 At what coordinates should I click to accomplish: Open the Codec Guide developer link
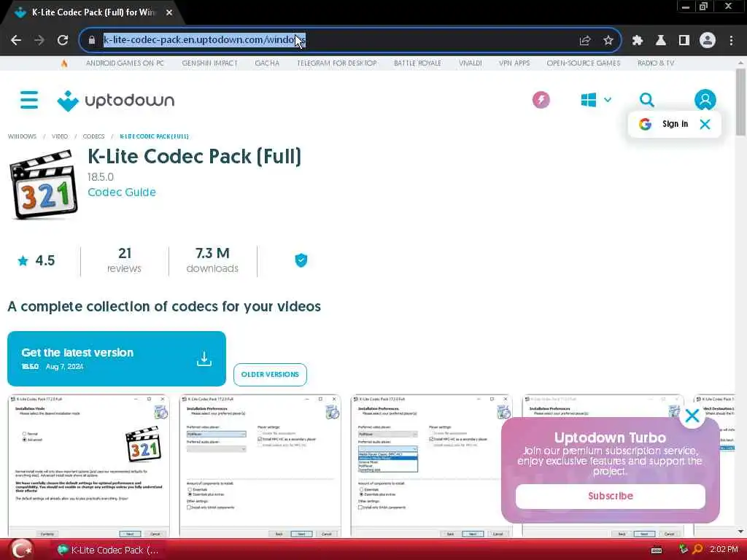[x=122, y=192]
